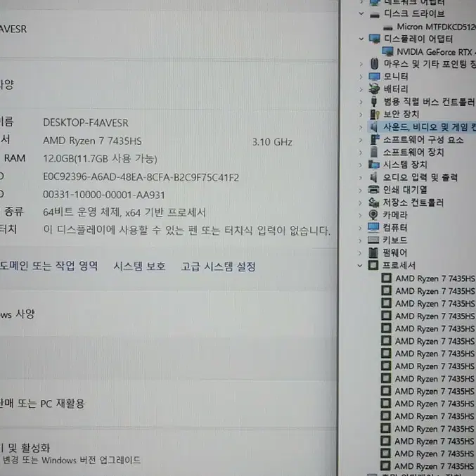Click the 펌웨어 firmware chip icon
Viewport: 476px width, 476px height.
click(373, 252)
